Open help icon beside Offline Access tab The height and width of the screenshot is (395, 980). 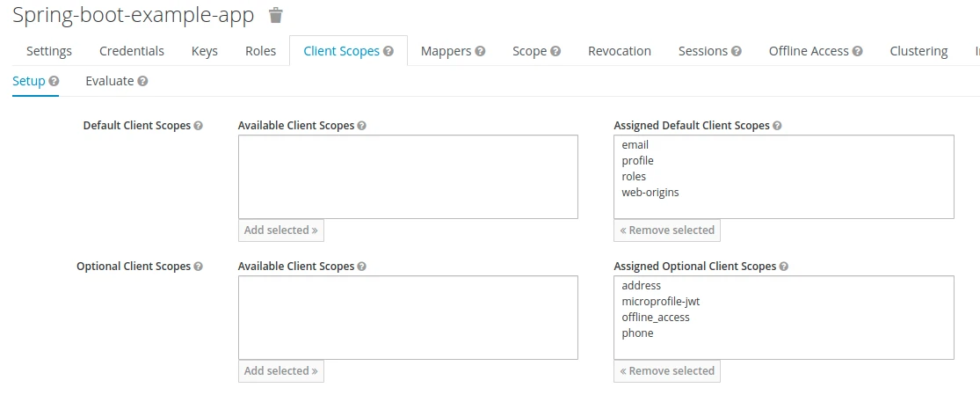coord(858,51)
